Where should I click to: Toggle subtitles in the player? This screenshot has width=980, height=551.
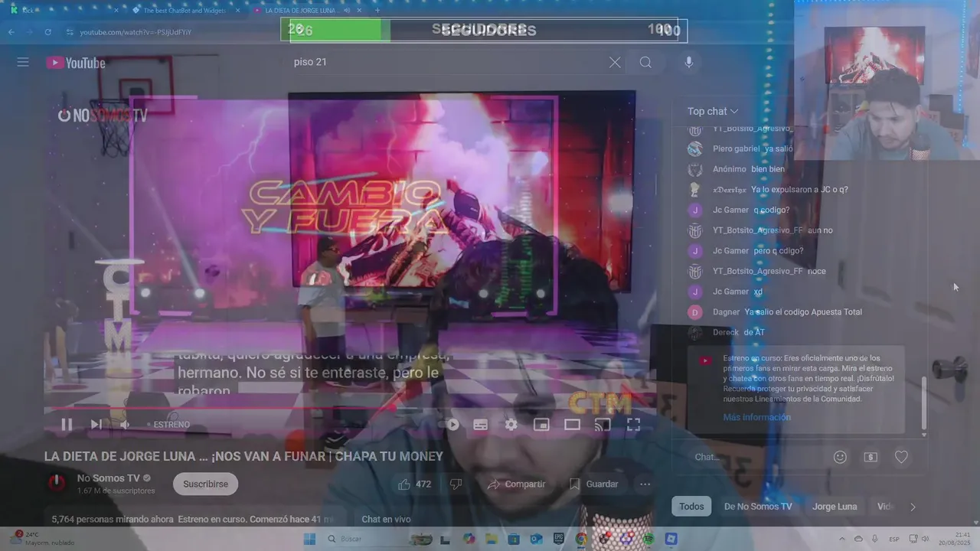(x=481, y=424)
